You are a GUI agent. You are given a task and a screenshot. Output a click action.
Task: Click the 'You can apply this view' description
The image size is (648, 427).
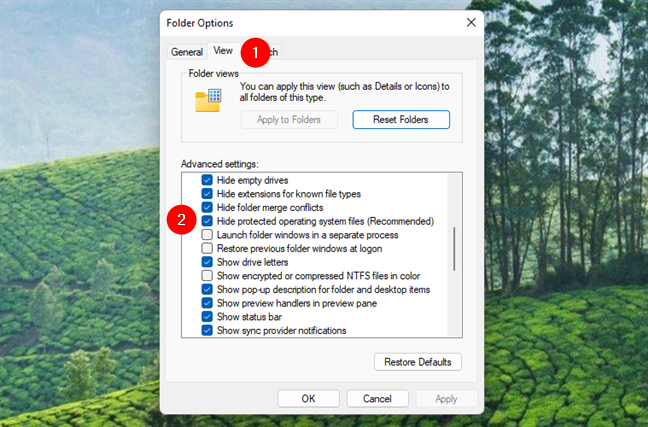(x=345, y=92)
